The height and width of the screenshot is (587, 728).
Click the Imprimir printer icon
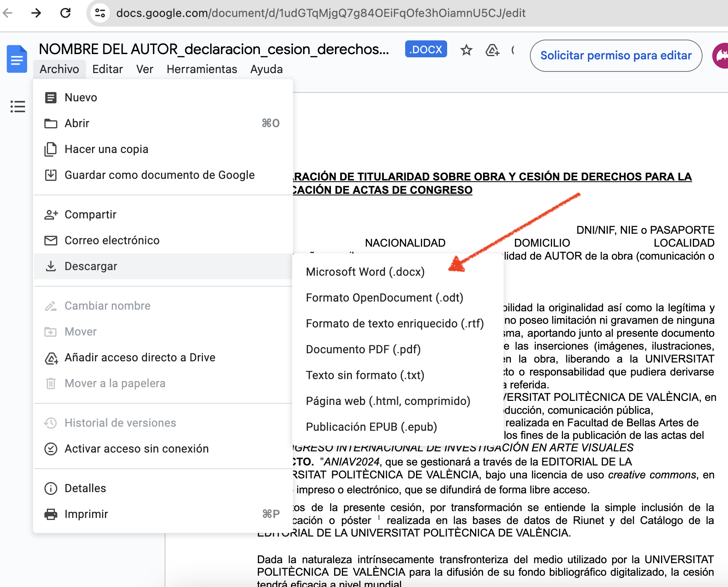click(x=51, y=514)
